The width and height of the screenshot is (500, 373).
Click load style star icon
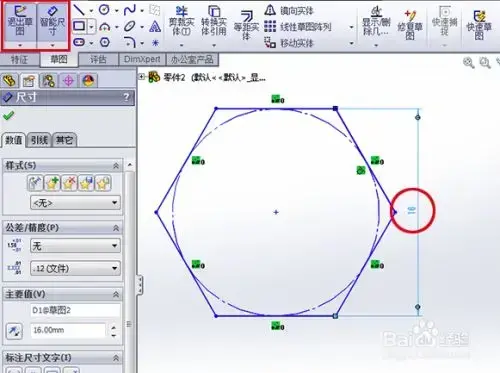103,183
